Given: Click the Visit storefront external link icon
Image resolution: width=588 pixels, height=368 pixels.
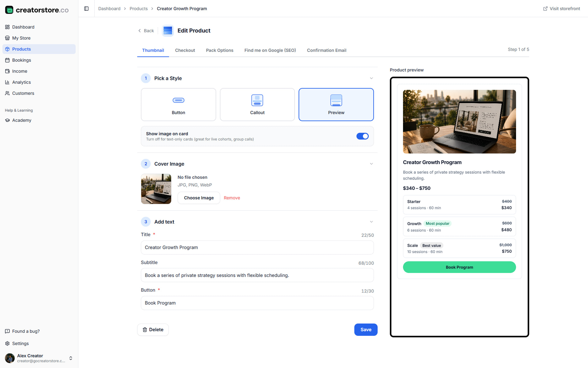Looking at the screenshot, I should coord(545,9).
